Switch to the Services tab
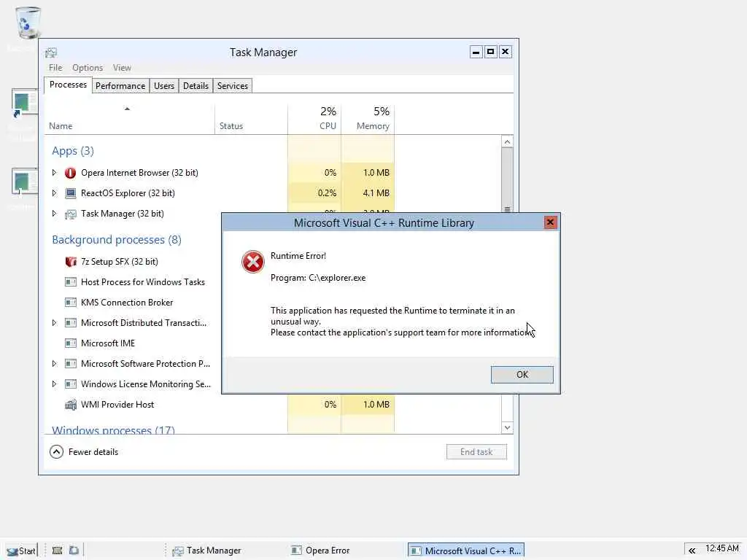747x560 pixels. click(233, 86)
